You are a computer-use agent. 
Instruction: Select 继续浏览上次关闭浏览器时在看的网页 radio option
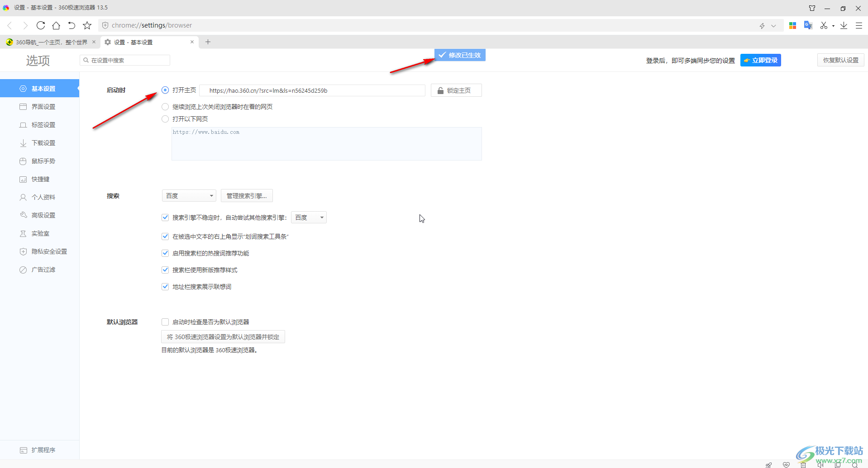click(165, 107)
